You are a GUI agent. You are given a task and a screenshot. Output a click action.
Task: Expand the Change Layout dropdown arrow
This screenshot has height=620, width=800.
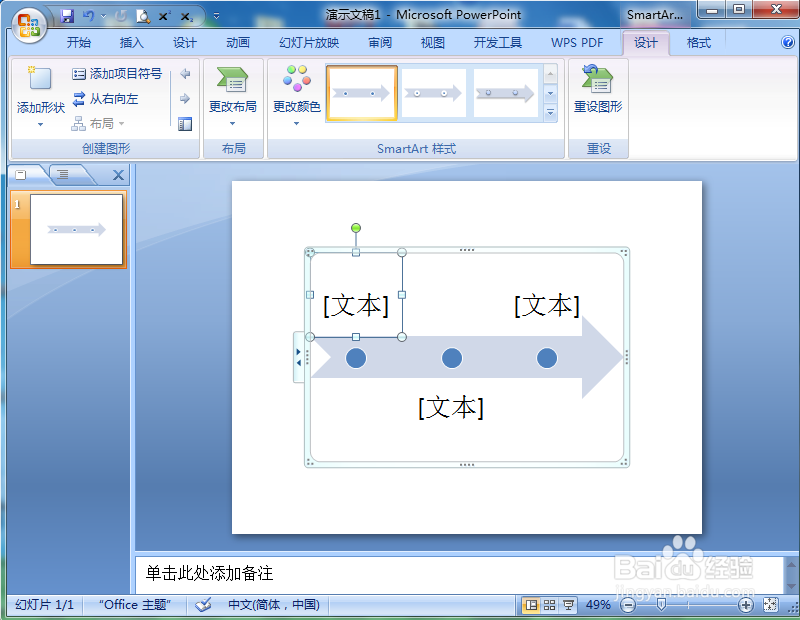233,124
